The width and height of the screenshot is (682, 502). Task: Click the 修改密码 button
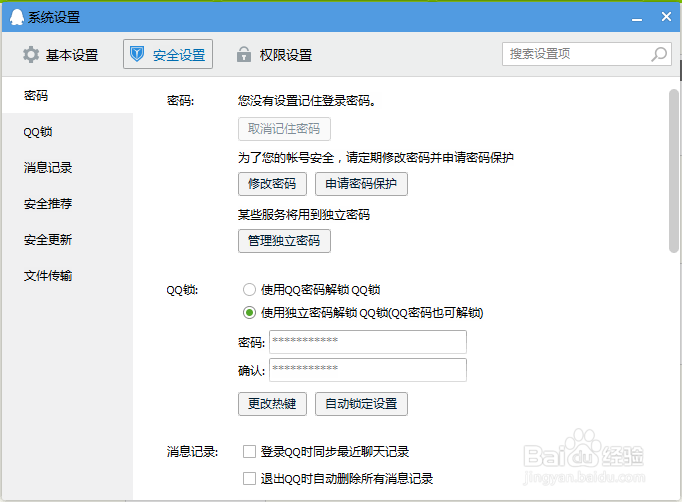(x=272, y=184)
